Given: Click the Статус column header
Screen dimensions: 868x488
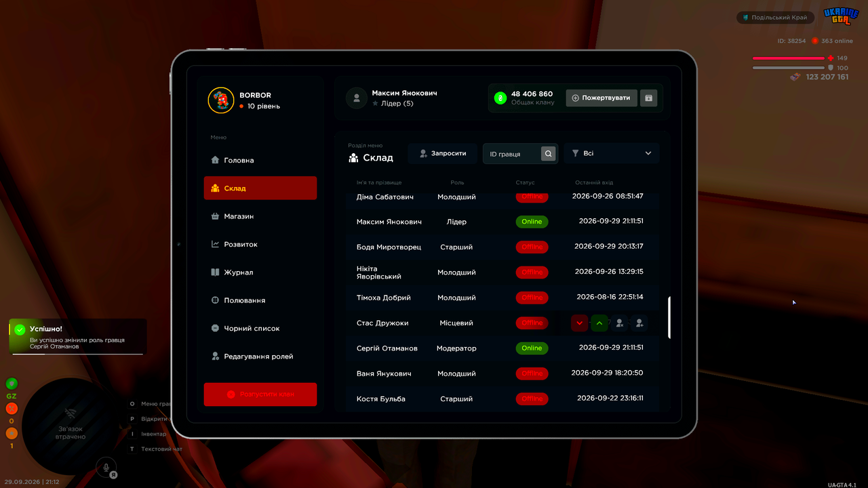Looking at the screenshot, I should pos(525,182).
